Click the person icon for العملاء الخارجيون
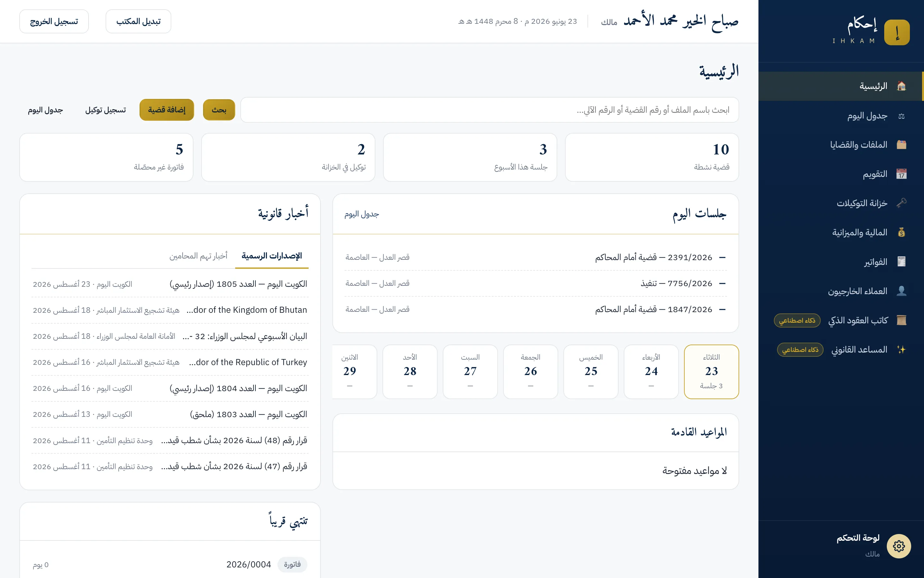 (901, 291)
